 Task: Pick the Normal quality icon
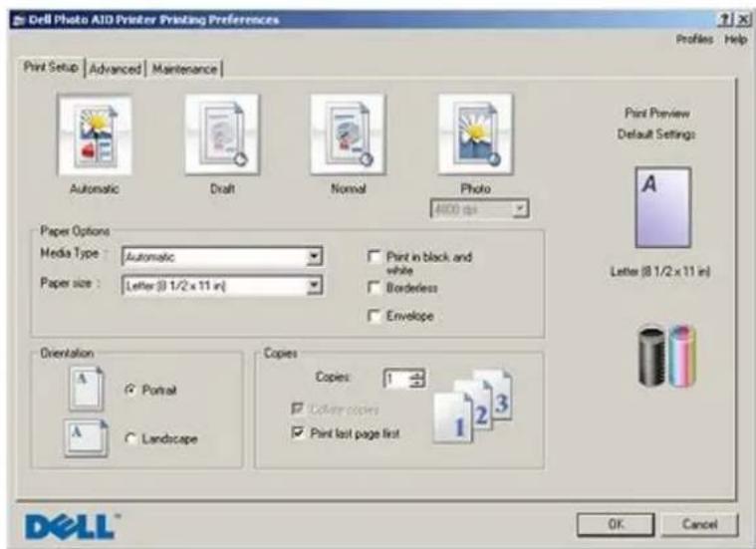[348, 135]
